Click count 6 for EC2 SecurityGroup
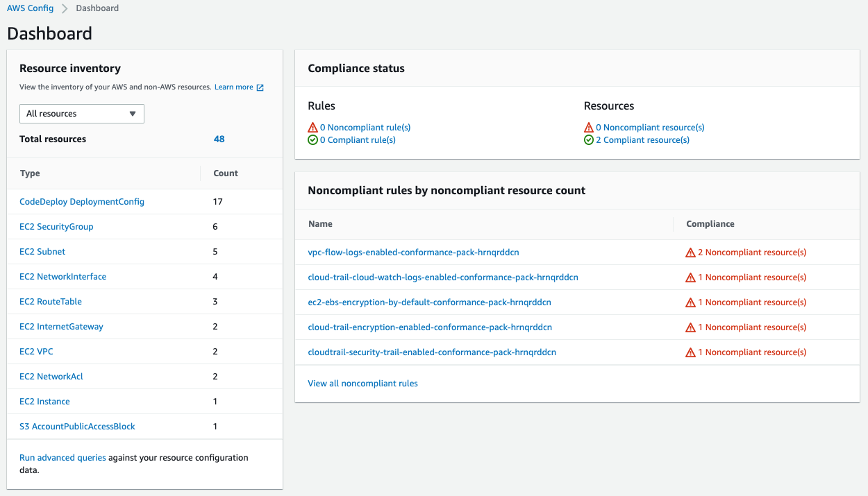Image resolution: width=868 pixels, height=496 pixels. pyautogui.click(x=215, y=227)
